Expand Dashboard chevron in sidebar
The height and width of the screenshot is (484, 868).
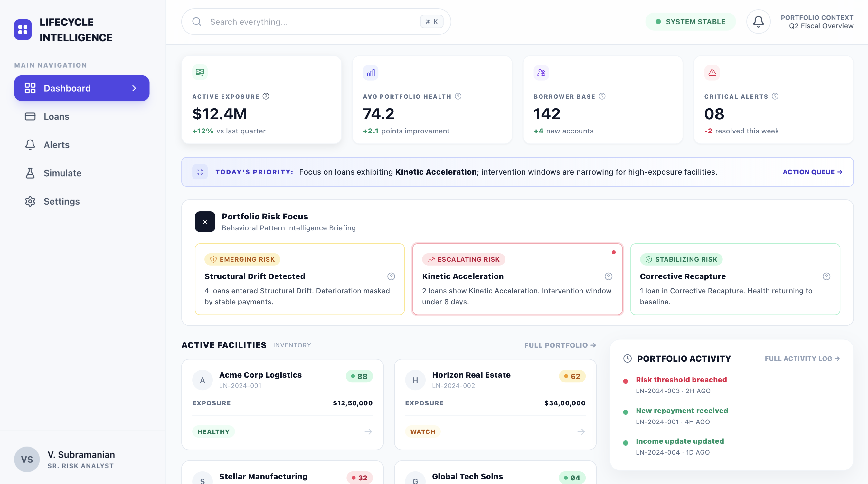(x=134, y=88)
